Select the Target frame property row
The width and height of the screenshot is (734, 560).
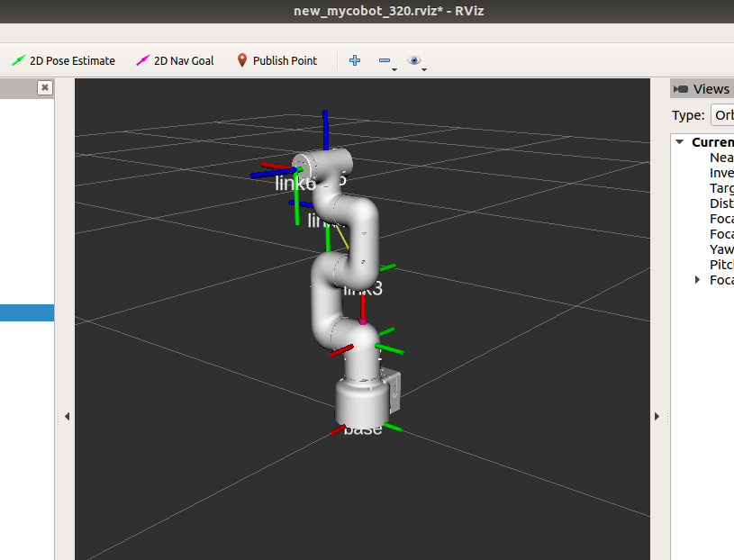point(720,188)
